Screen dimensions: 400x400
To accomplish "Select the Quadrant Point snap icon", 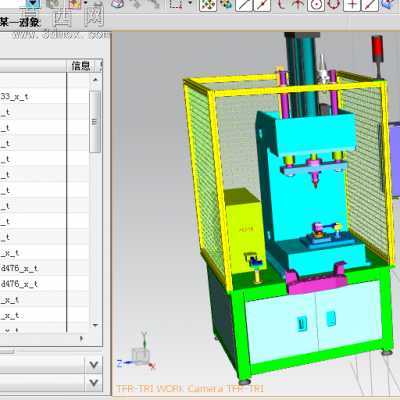I will 334,5.
